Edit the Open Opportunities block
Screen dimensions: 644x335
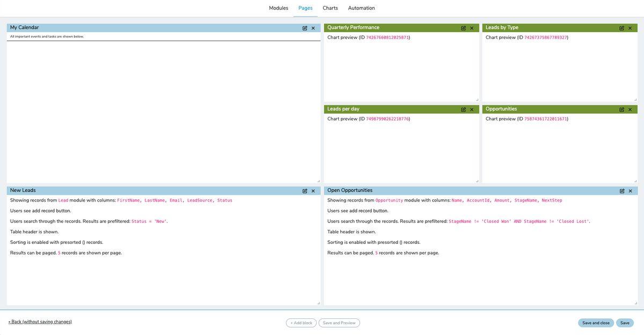[622, 191]
